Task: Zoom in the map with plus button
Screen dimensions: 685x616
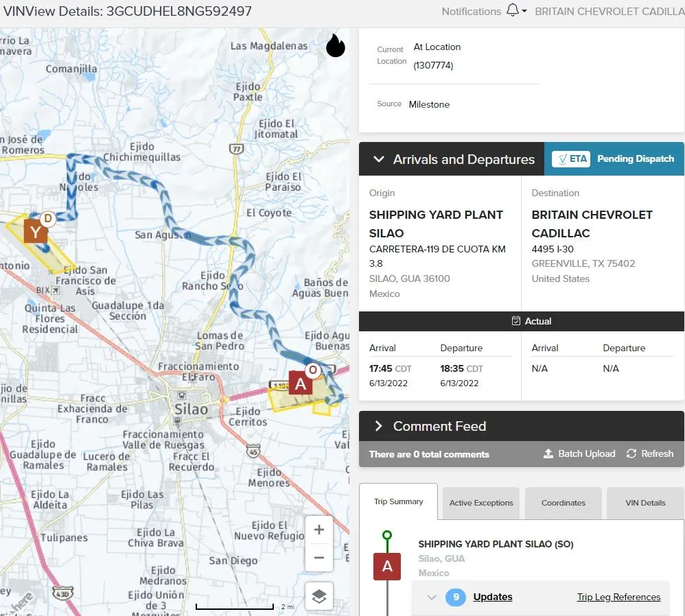Action: tap(318, 530)
